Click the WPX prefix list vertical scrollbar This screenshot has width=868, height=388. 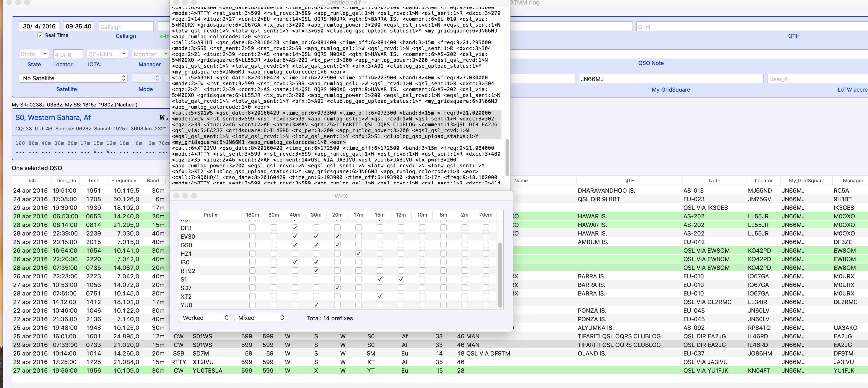click(500, 275)
